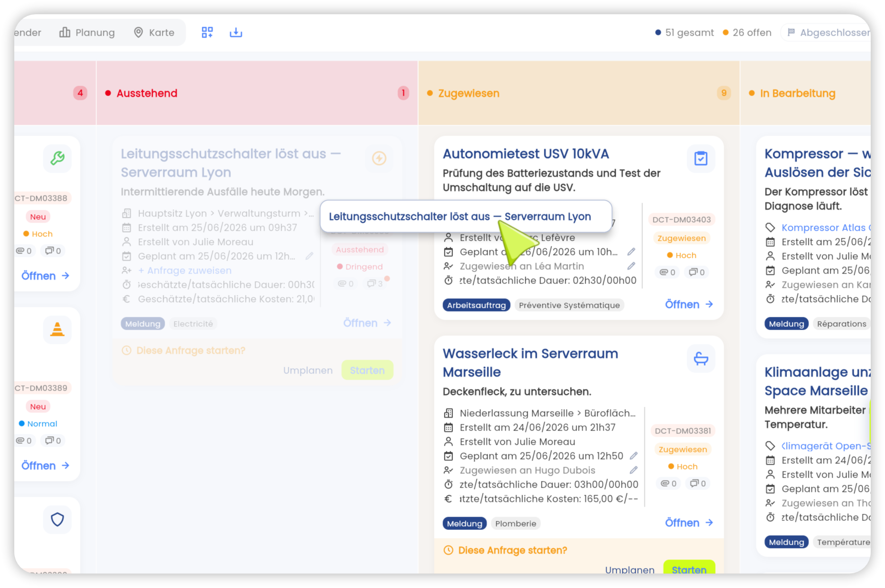Click the Dringend priority label
Image resolution: width=885 pixels, height=588 pixels.
click(x=360, y=266)
